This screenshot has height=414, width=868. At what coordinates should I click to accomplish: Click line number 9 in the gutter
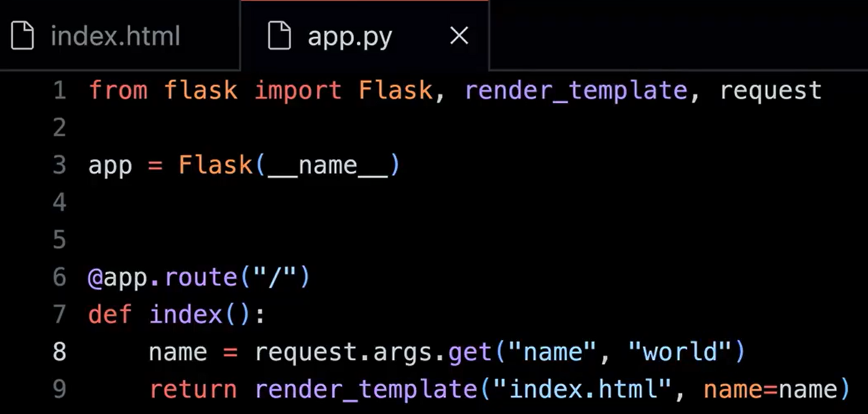pyautogui.click(x=59, y=389)
